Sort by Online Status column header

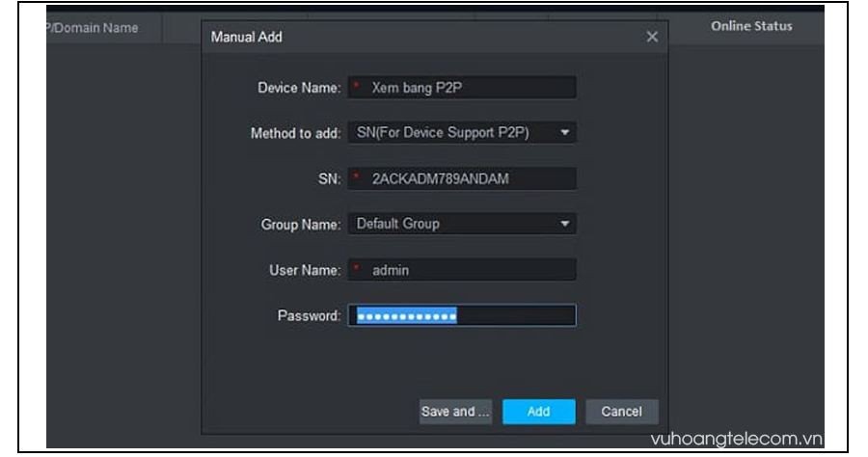point(751,26)
